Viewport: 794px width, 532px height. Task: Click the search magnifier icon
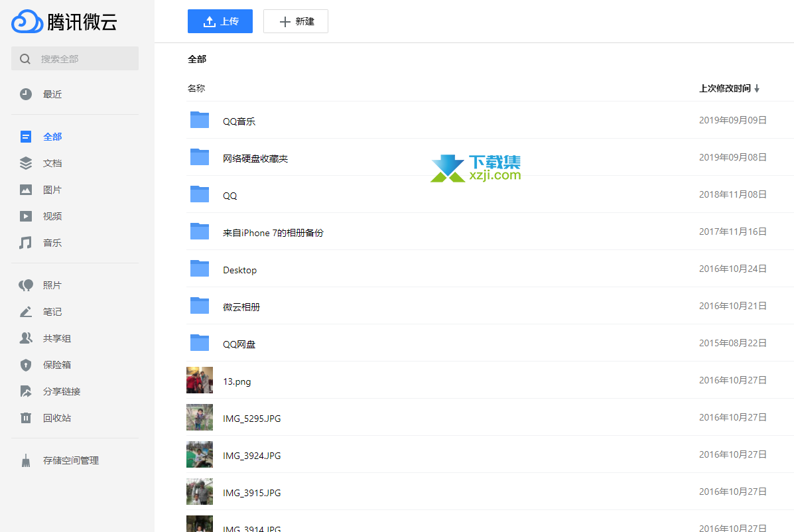pos(25,59)
